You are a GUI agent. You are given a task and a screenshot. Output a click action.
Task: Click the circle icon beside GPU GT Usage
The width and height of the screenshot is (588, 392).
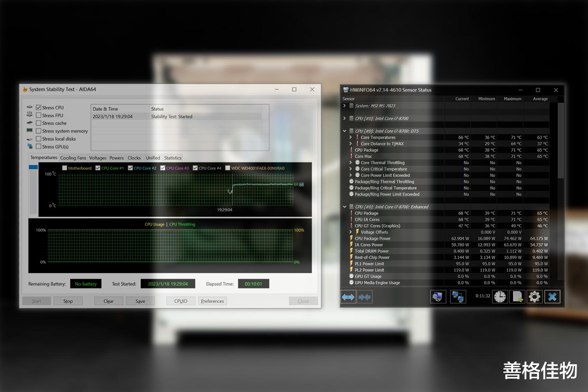[352, 276]
